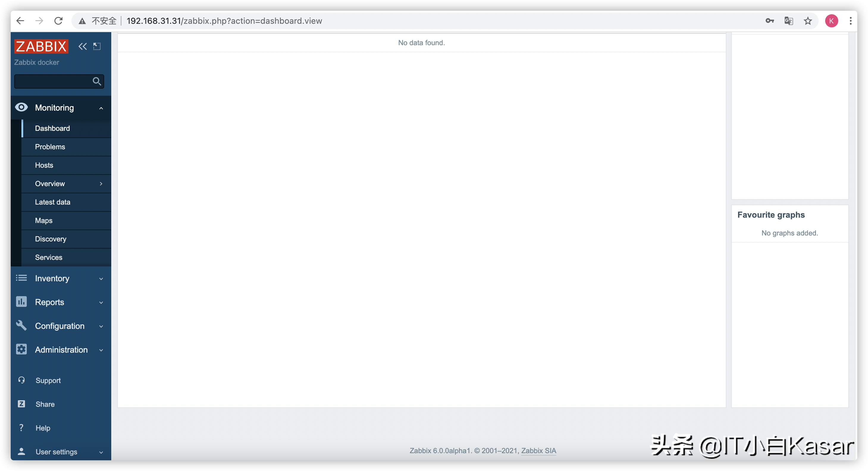
Task: Click the User settings person icon
Action: [x=21, y=452]
